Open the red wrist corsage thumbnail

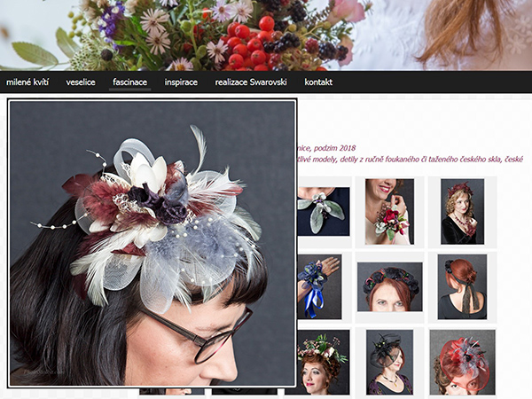tap(389, 212)
